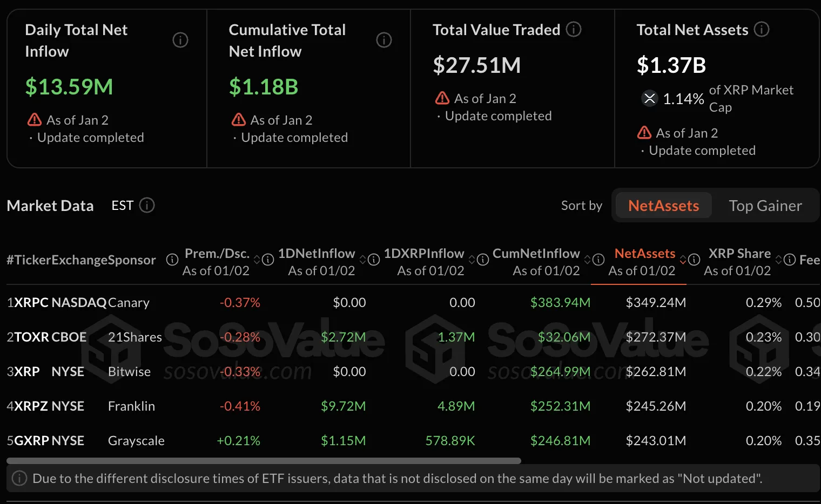Expand sort chevron on CumNetInflow column

588,260
